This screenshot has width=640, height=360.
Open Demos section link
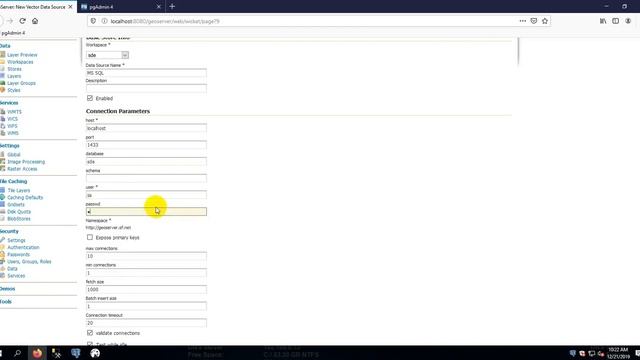pos(7,289)
